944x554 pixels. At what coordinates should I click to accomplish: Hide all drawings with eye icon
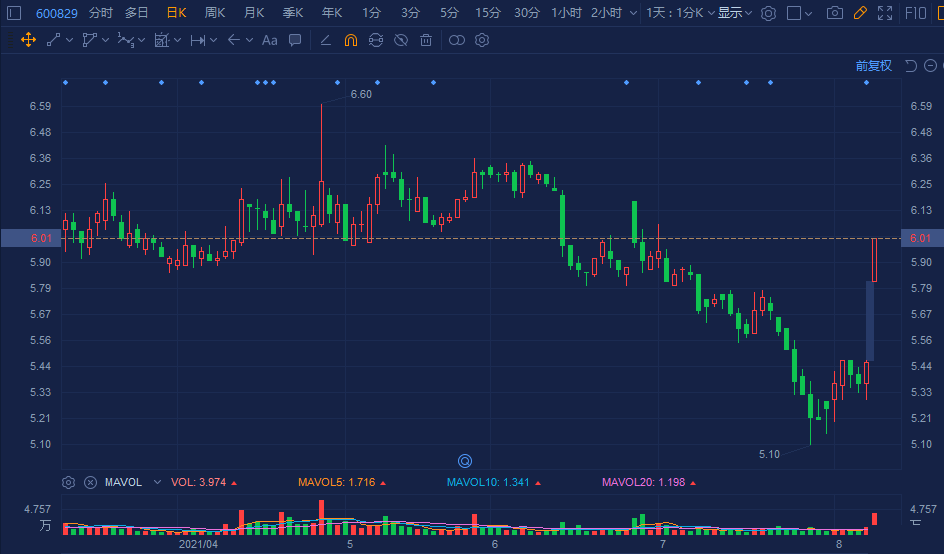[401, 40]
